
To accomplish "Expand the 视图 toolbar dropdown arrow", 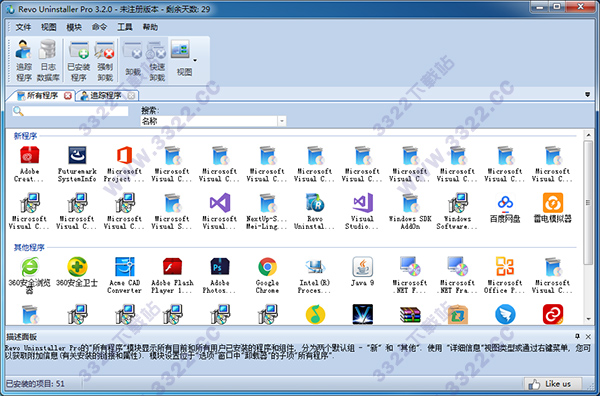I will (195, 60).
